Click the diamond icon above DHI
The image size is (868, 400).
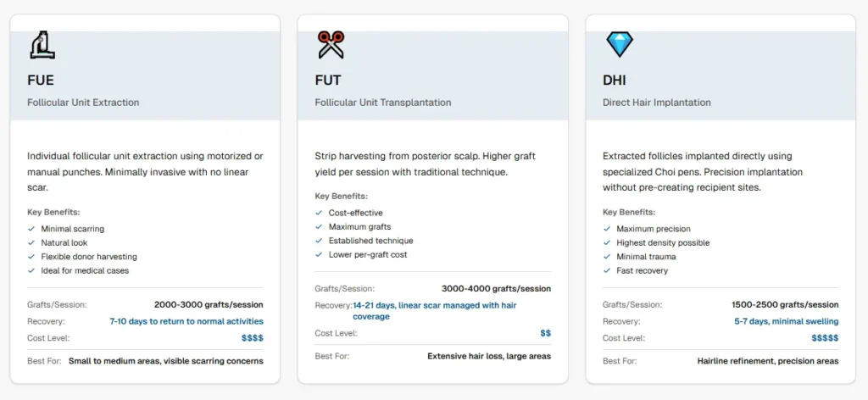pyautogui.click(x=619, y=43)
